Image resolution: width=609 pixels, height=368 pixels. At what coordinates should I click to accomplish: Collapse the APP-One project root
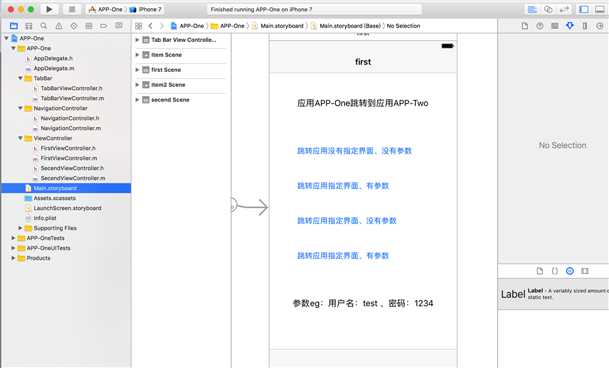pyautogui.click(x=7, y=38)
